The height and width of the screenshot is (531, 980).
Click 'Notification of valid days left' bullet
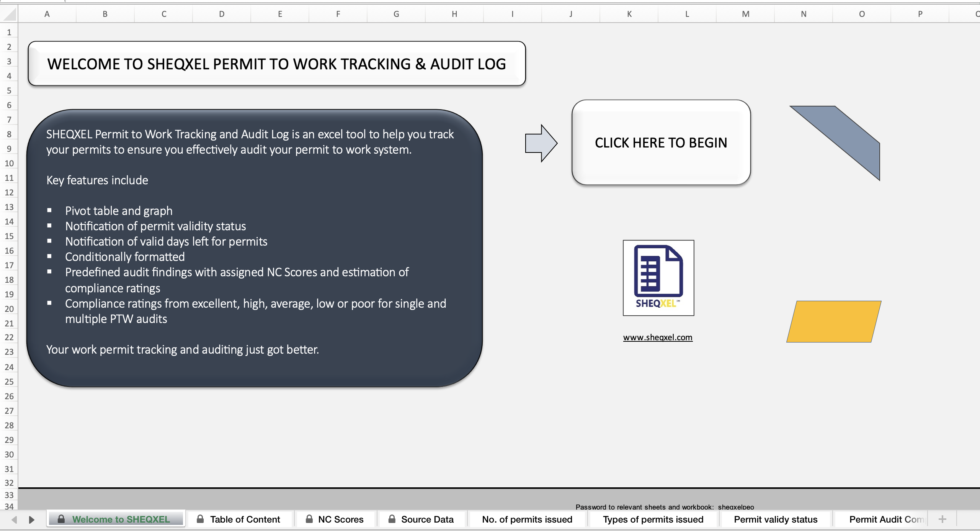(166, 241)
